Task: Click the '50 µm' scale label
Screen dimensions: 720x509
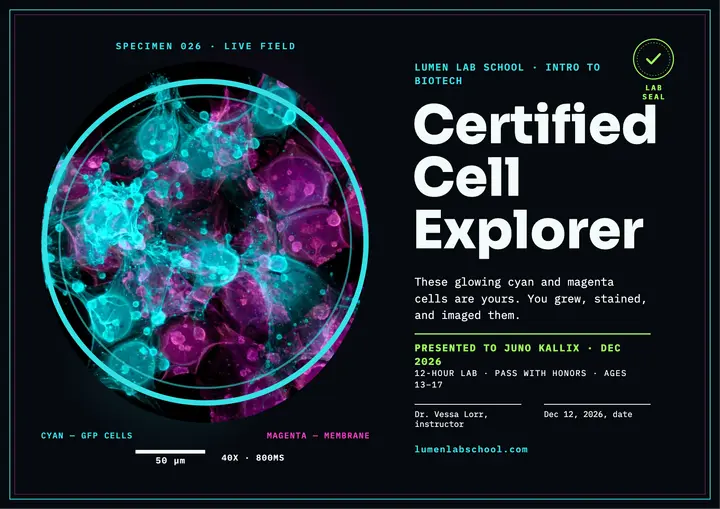Action: pyautogui.click(x=170, y=460)
